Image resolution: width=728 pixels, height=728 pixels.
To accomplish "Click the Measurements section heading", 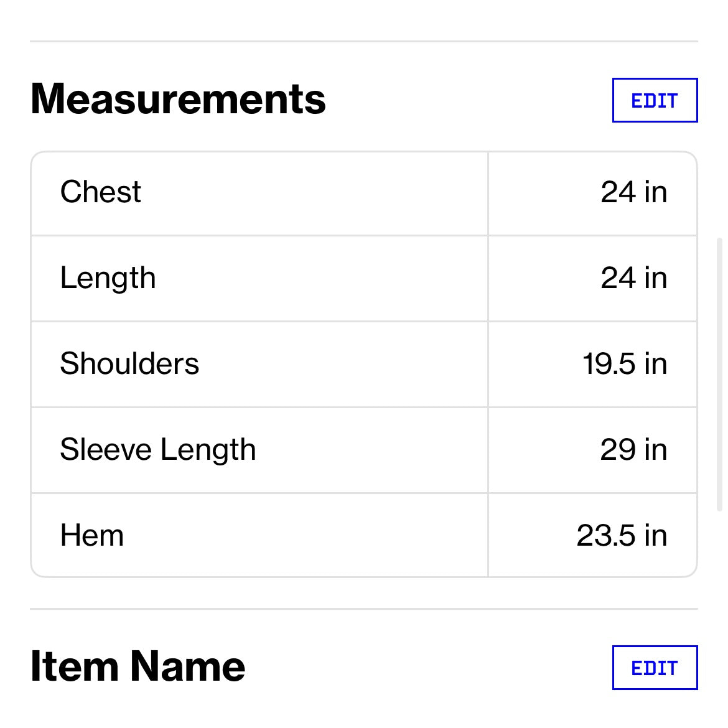I will pos(178,99).
